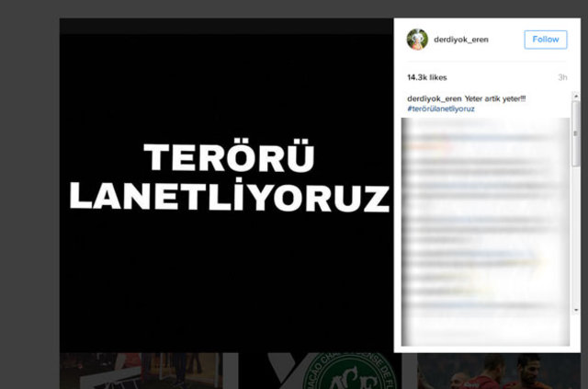Screen dimensions: 588x389
Task: Click the grey overlay left of the post
Action: 29,184
